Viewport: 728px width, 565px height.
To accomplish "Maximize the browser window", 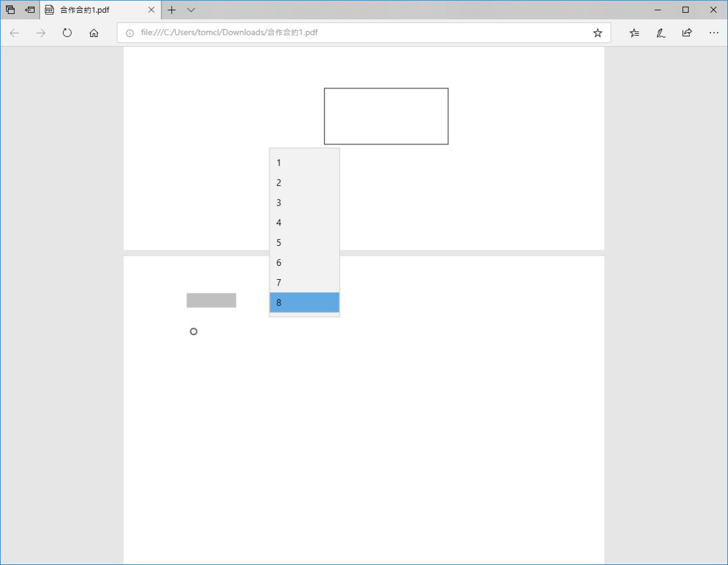I will [686, 10].
